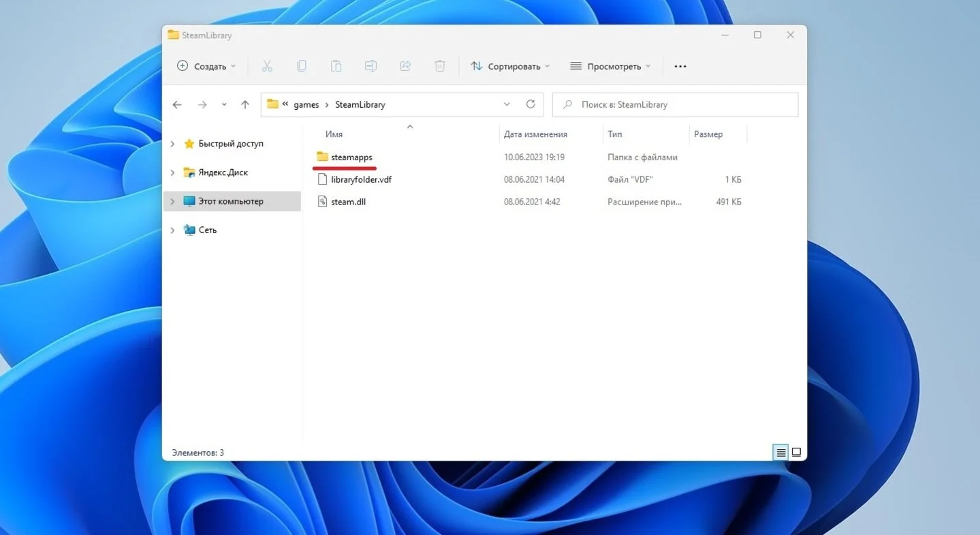
Task: Expand the Быстрый доступ tree node
Action: pos(172,144)
